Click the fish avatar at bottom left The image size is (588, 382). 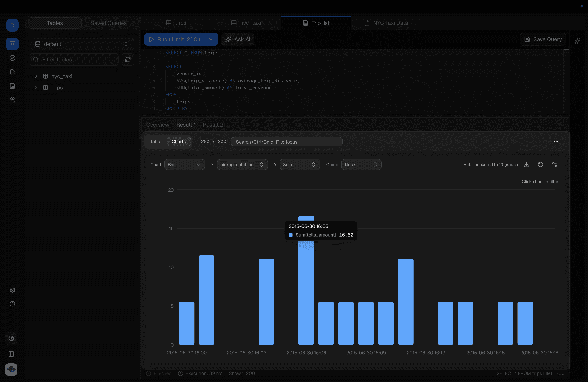11,369
